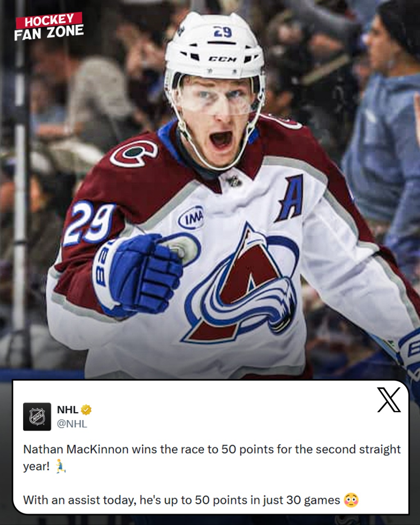The width and height of the screenshot is (420, 525).
Task: Click the alternate captain A patch
Action: 290,198
